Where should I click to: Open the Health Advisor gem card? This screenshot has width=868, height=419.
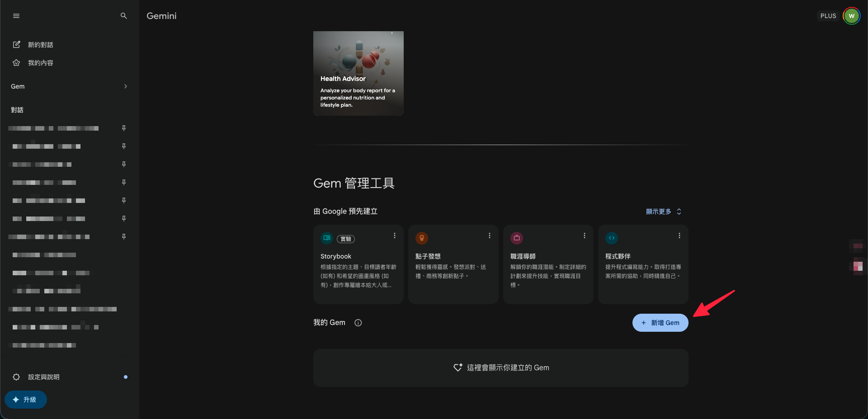coord(359,73)
